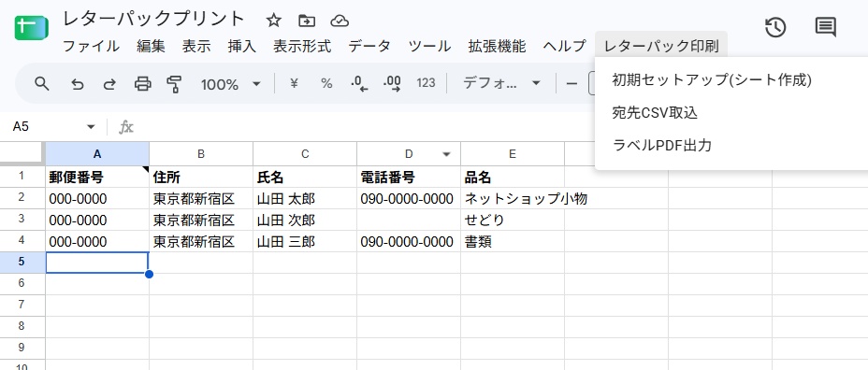Expand the A5 name box dropdown

[91, 127]
